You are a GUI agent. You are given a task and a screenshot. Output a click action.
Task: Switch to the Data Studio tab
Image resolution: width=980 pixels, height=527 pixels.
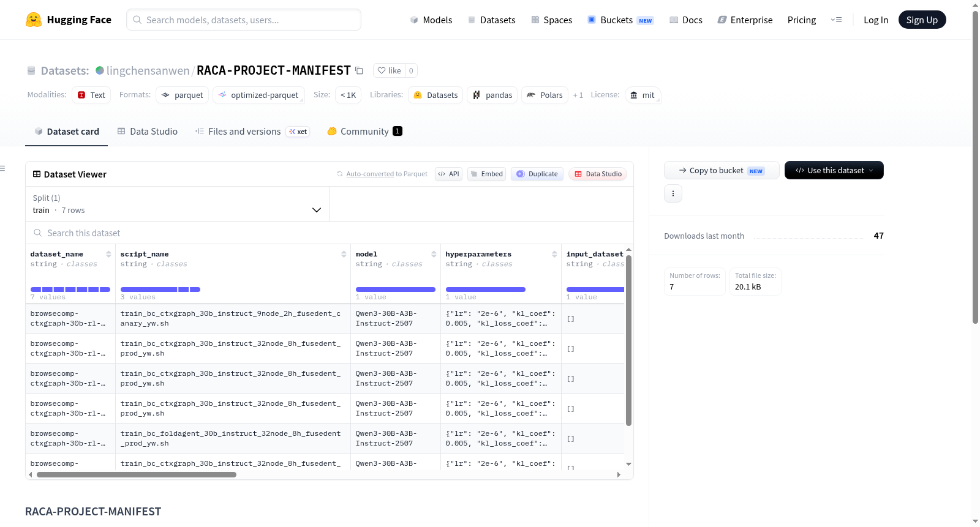point(148,132)
